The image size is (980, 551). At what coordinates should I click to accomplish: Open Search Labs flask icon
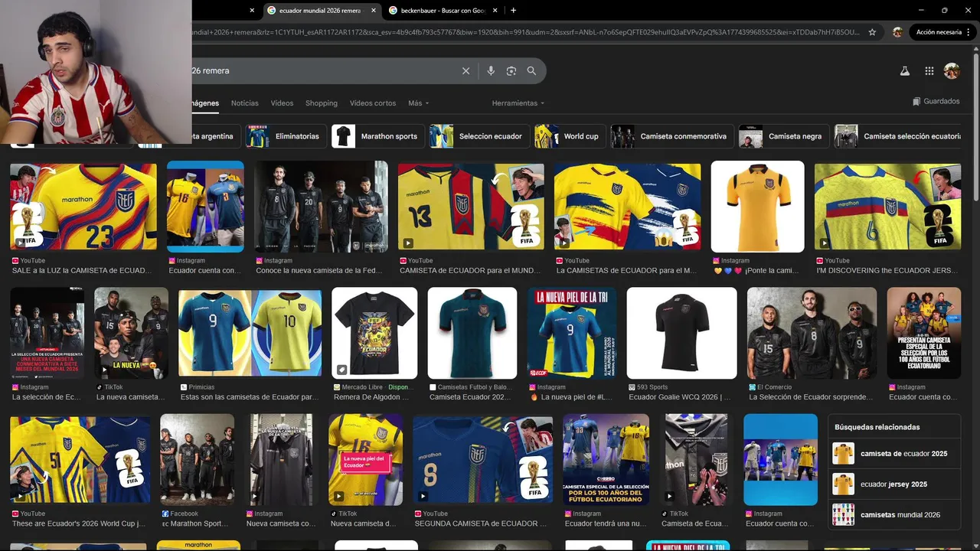tap(904, 70)
